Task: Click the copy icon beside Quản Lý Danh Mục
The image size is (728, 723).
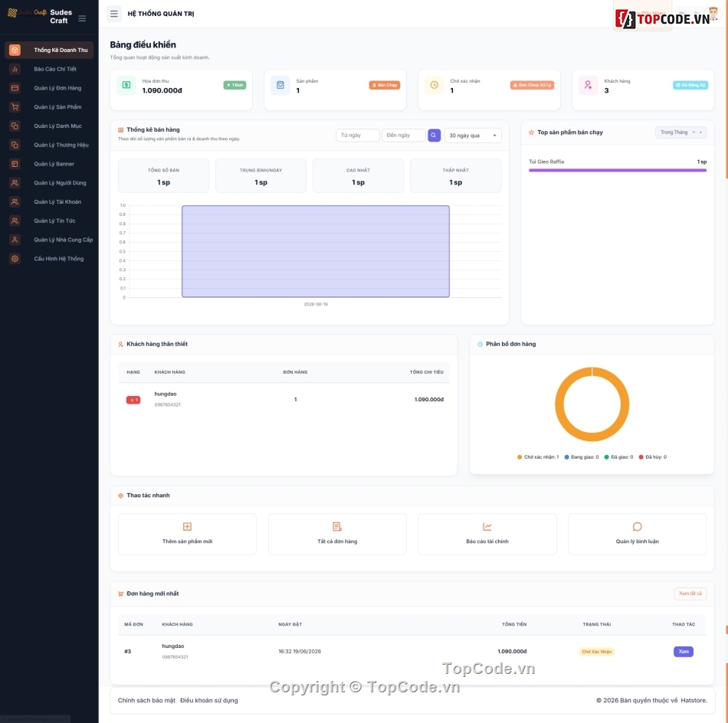Action: tap(15, 126)
